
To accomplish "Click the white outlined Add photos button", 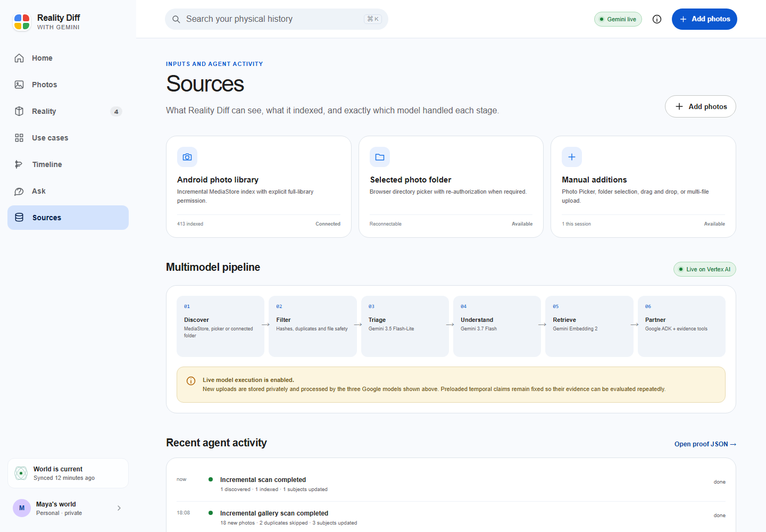I will (701, 106).
